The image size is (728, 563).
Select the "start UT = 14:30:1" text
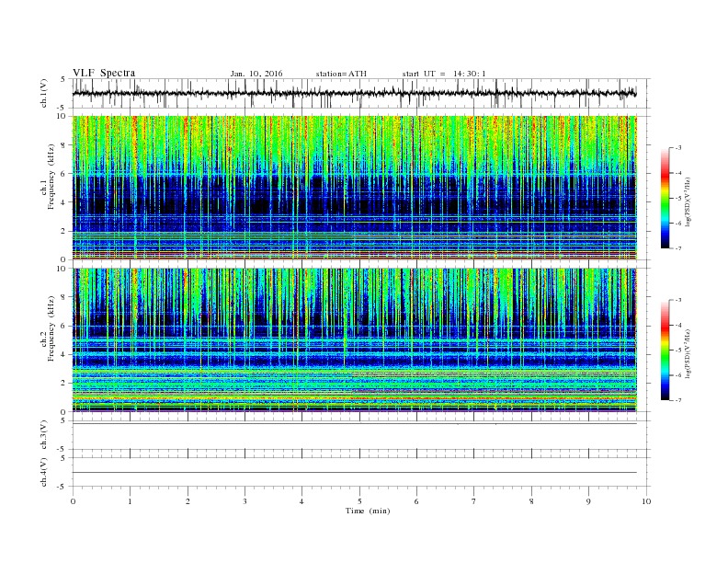point(444,74)
